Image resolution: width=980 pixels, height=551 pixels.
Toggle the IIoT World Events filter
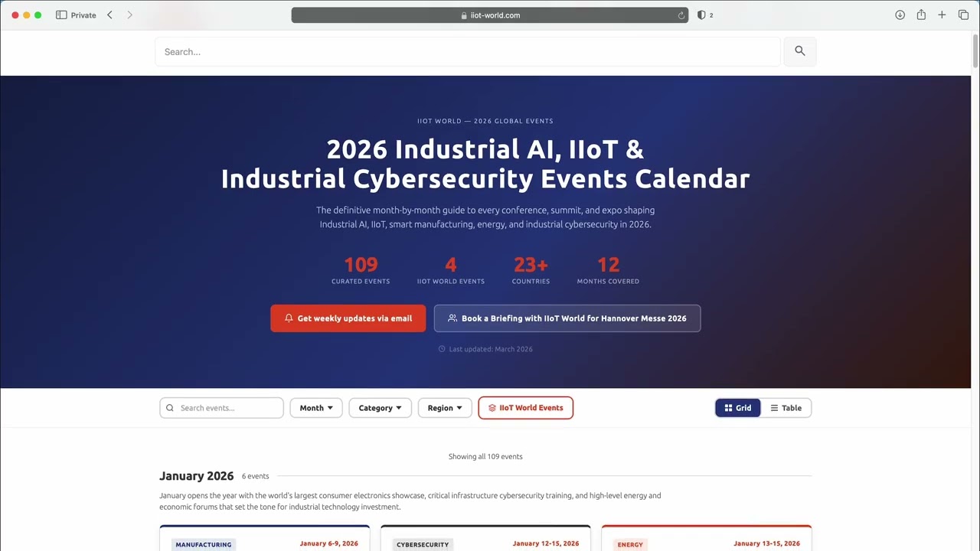tap(525, 408)
